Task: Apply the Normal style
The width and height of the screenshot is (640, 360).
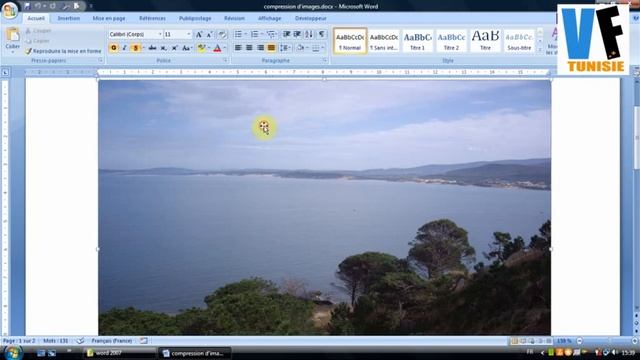Action: [350, 41]
